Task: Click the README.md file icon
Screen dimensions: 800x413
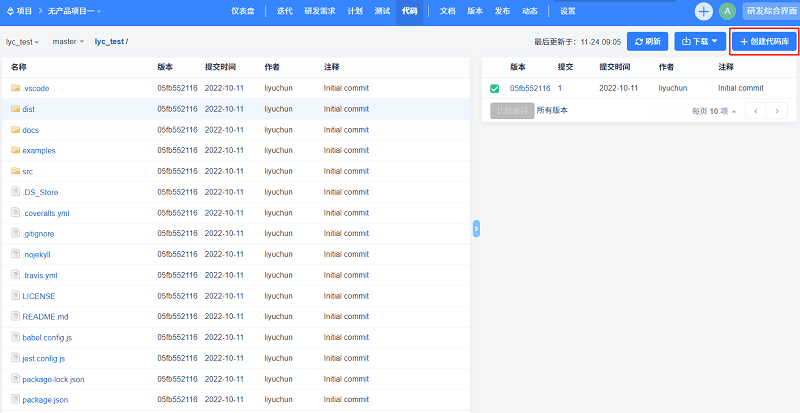Action: pyautogui.click(x=15, y=316)
